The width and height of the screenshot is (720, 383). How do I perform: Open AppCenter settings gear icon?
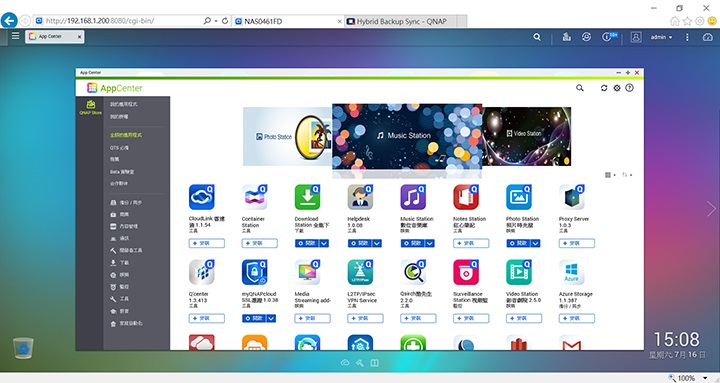point(617,88)
